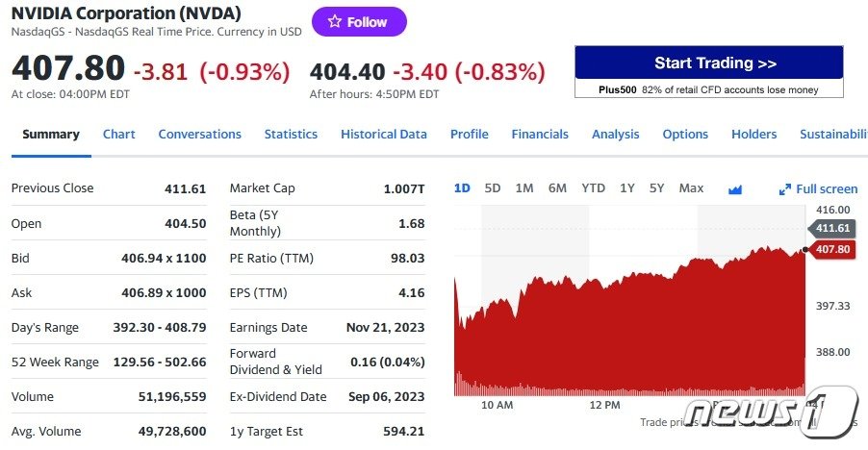Select the Max chart range
The height and width of the screenshot is (450, 868).
click(x=691, y=188)
